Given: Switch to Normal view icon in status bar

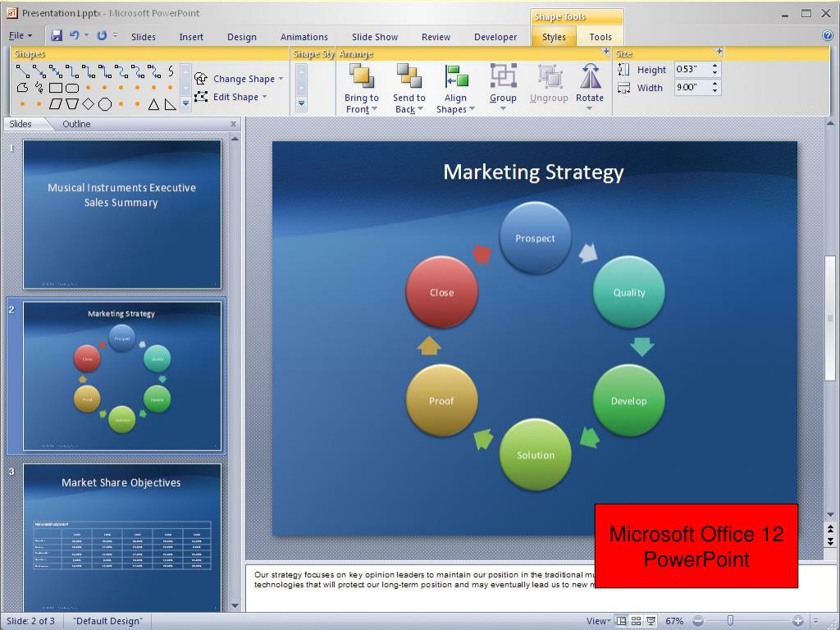Looking at the screenshot, I should pos(622,621).
